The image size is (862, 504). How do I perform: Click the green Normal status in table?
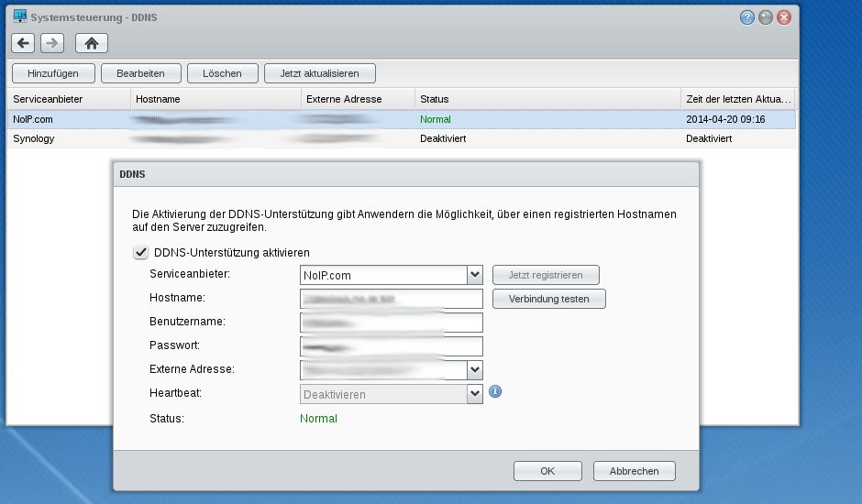point(435,119)
